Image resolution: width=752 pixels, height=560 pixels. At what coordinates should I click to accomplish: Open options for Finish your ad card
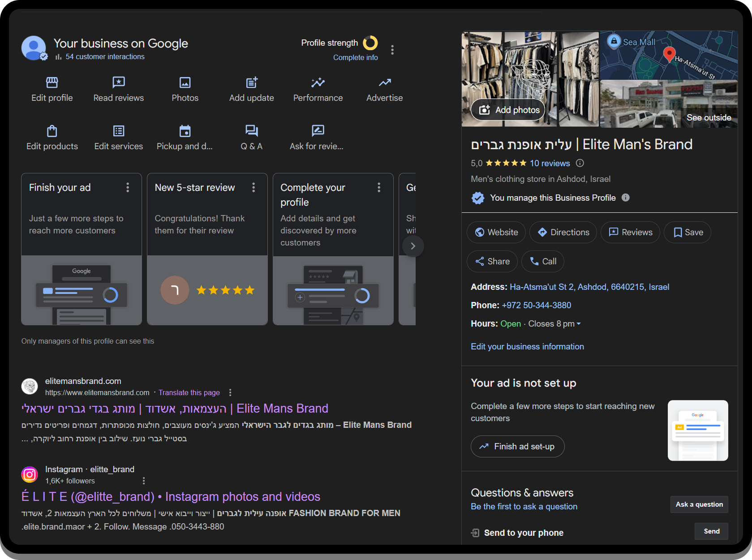pyautogui.click(x=128, y=188)
